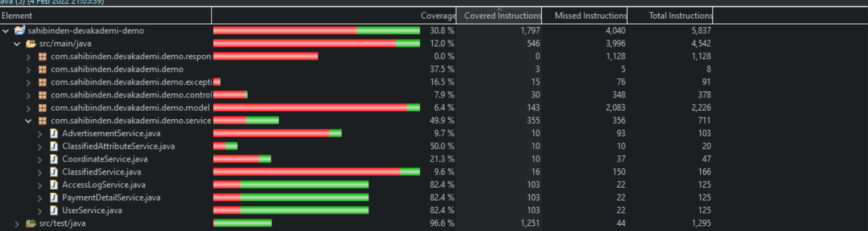Screen dimensions: 868x231
Task: Sort by Total Instructions column header
Action: (671, 15)
